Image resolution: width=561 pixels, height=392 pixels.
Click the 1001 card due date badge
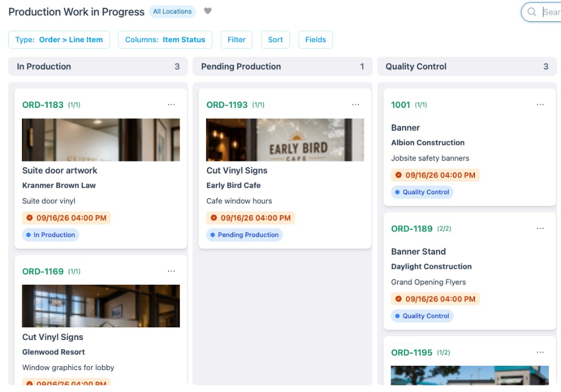click(x=435, y=175)
